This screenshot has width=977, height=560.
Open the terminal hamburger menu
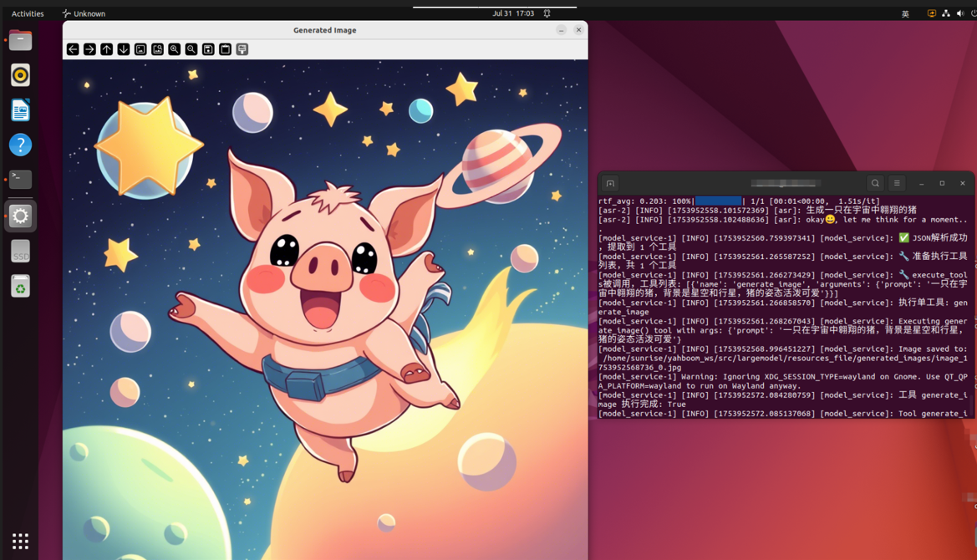pyautogui.click(x=897, y=183)
